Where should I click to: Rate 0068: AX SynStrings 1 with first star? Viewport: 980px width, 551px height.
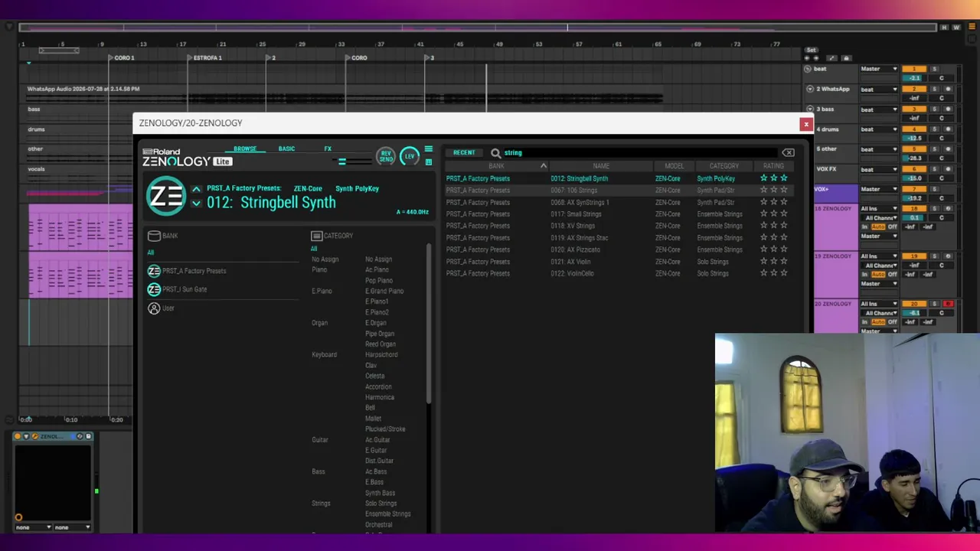[763, 202]
